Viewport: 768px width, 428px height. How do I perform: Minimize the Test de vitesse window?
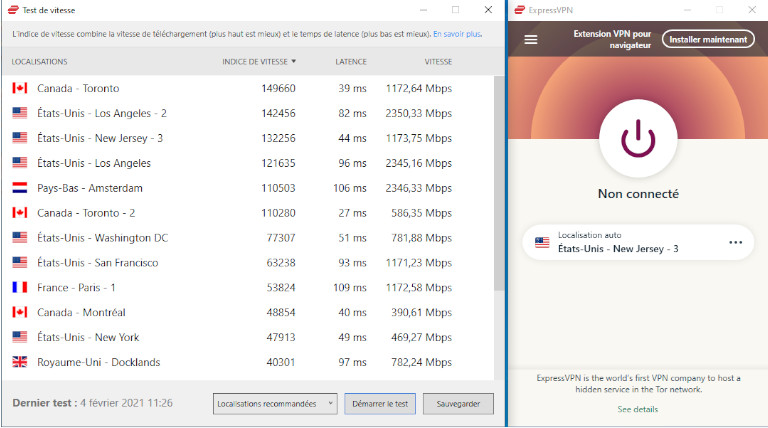(424, 10)
